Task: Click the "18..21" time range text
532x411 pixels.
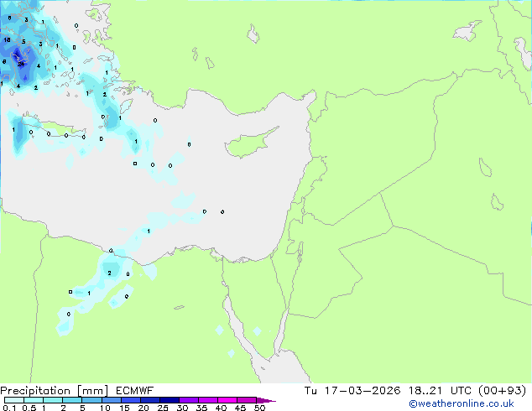Action: click(425, 391)
